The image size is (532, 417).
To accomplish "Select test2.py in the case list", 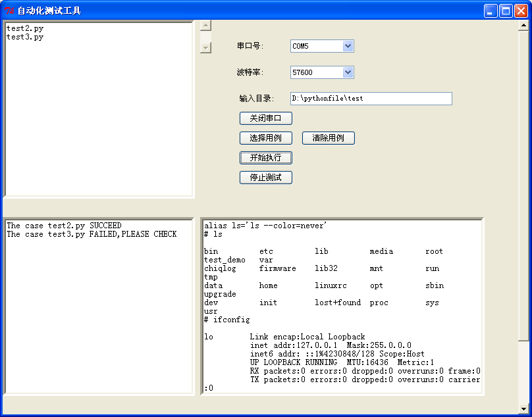I will pos(25,28).
